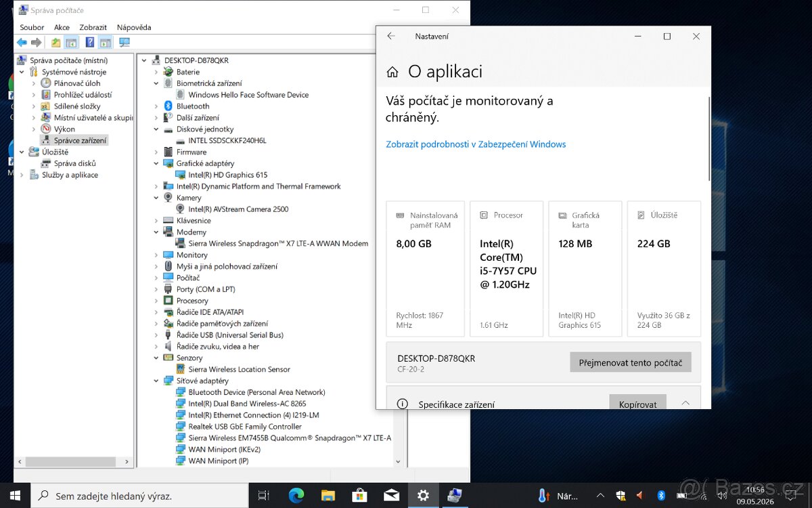Select Intel(R) HD Graphics 615 device
The height and width of the screenshot is (508, 812).
click(x=228, y=175)
